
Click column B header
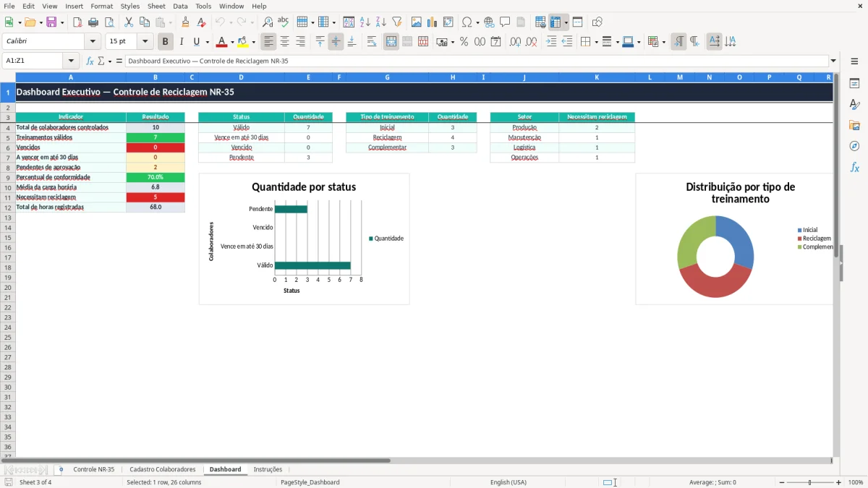tap(156, 77)
